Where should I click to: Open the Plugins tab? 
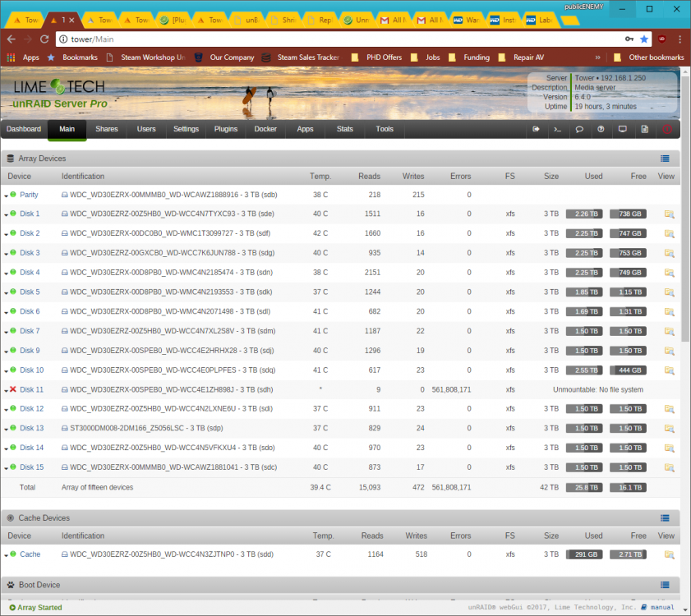[x=226, y=129]
